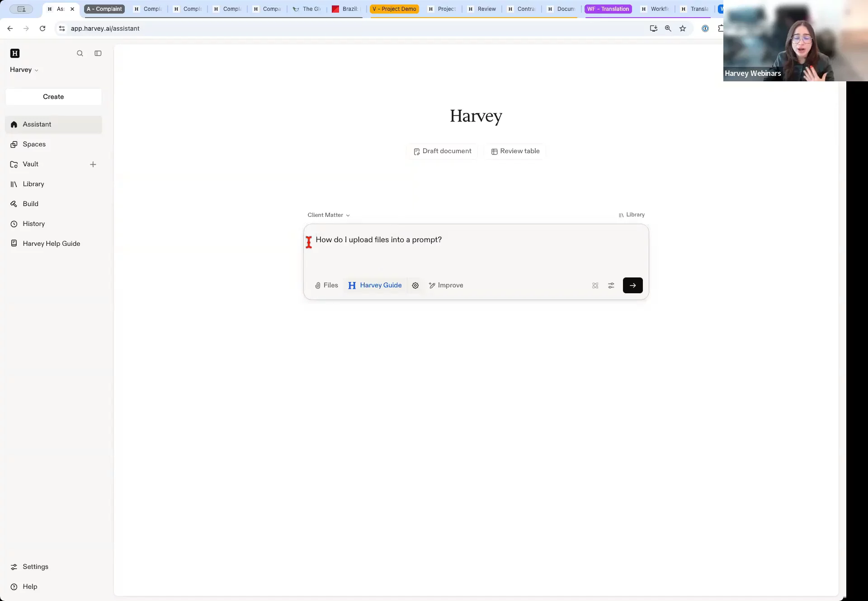This screenshot has width=868, height=601.
Task: Go to History in sidebar
Action: 34,224
